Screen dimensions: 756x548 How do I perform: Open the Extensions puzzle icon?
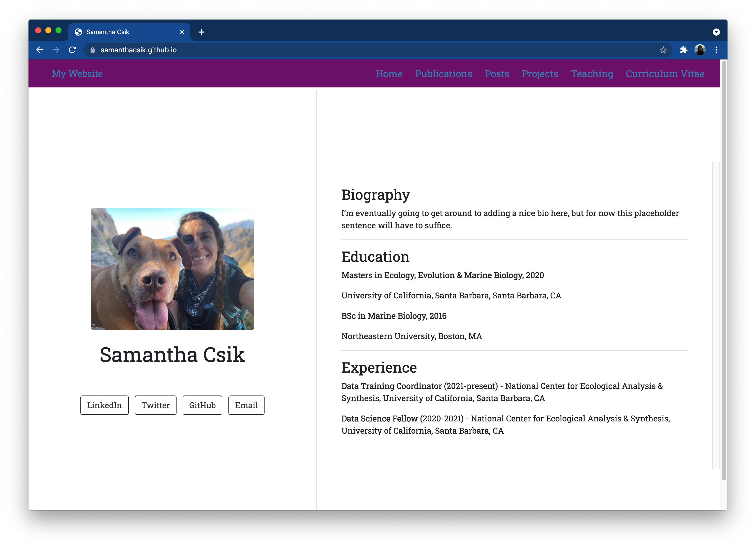683,50
